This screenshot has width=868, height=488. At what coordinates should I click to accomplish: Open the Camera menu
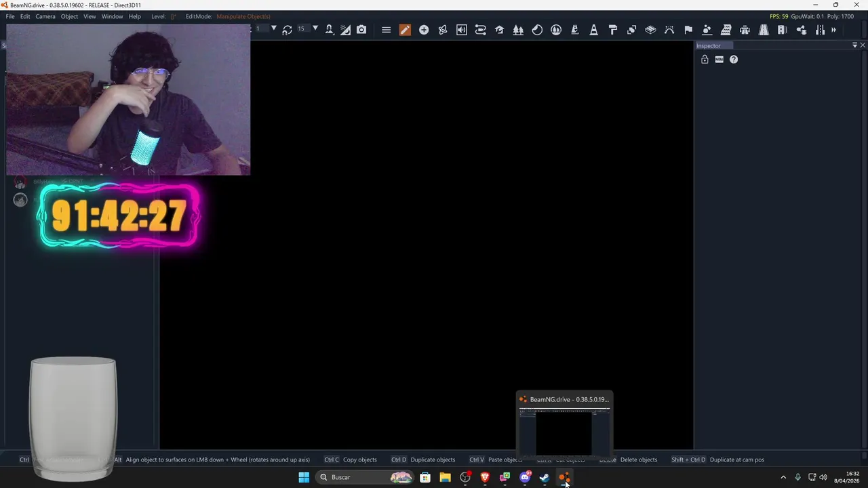[x=45, y=16]
